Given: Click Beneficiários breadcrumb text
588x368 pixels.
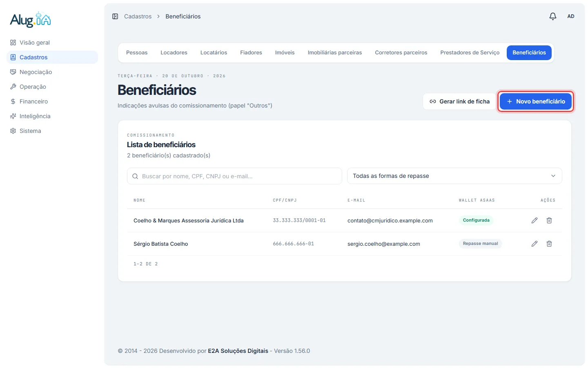Looking at the screenshot, I should (183, 16).
